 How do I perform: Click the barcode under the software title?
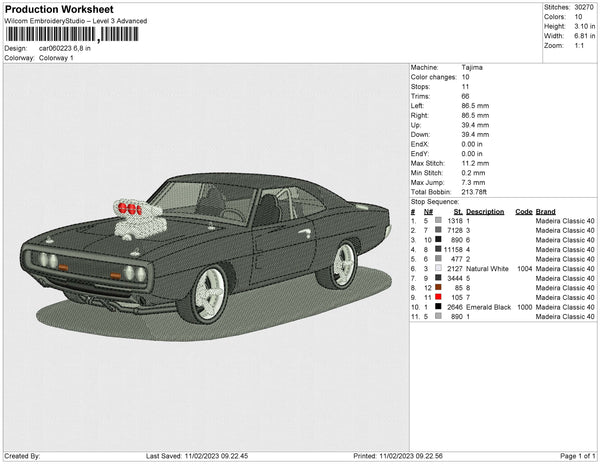pos(68,35)
